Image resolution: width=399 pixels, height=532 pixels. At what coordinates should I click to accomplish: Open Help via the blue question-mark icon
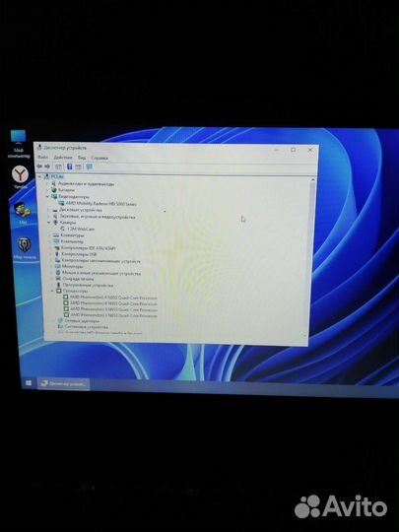tap(70, 166)
